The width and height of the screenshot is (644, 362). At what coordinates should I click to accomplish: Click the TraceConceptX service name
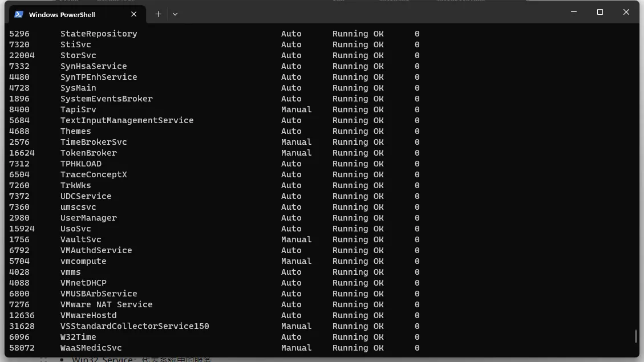94,174
